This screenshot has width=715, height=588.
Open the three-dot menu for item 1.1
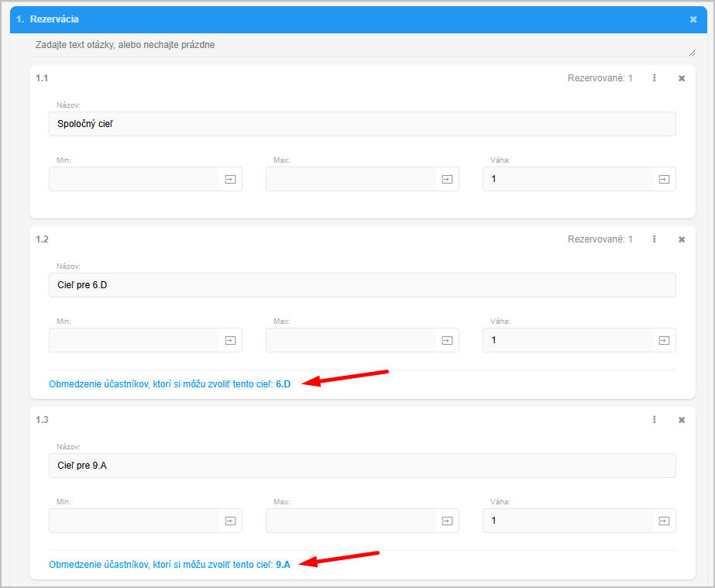pyautogui.click(x=655, y=78)
